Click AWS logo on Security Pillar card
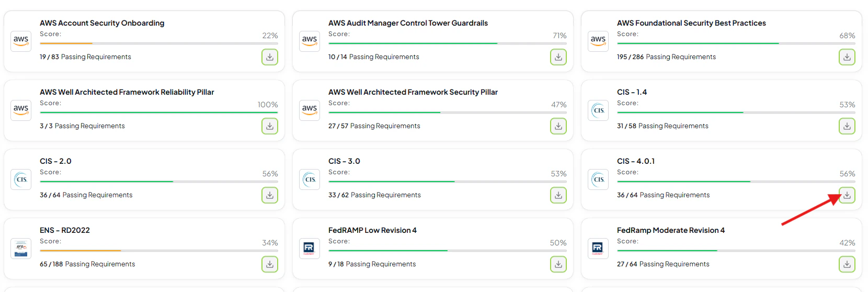This screenshot has height=292, width=868. tap(310, 110)
